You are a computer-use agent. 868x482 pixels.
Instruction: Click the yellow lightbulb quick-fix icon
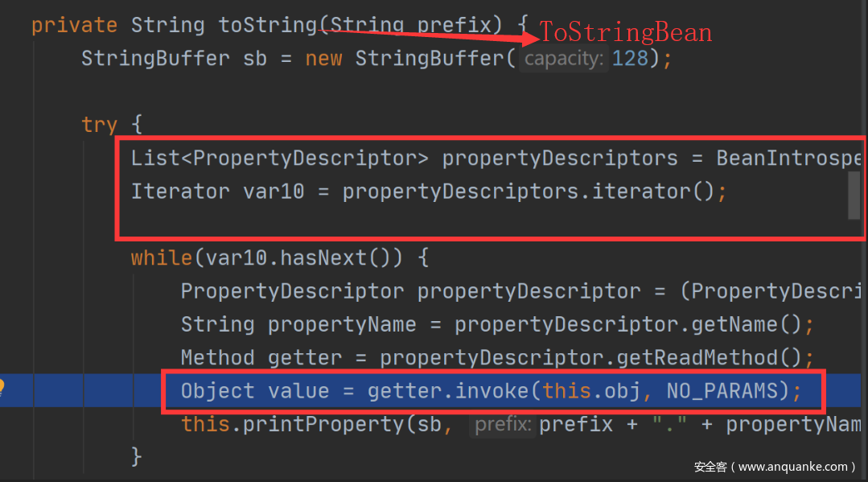click(2, 388)
